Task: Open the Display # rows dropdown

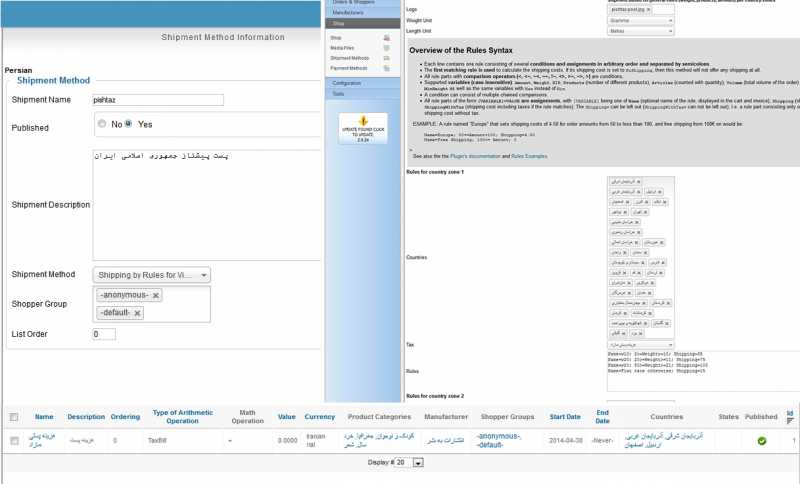Action: [418, 463]
